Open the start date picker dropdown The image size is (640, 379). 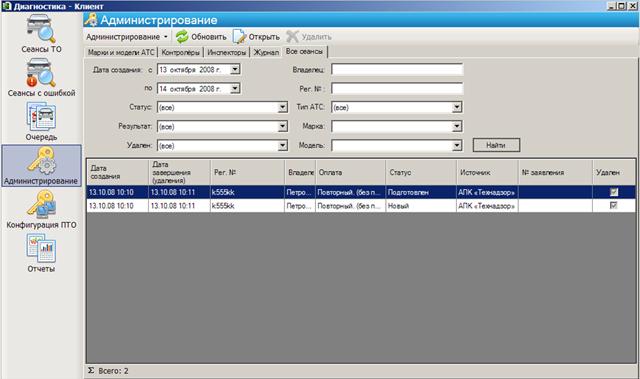[x=235, y=70]
